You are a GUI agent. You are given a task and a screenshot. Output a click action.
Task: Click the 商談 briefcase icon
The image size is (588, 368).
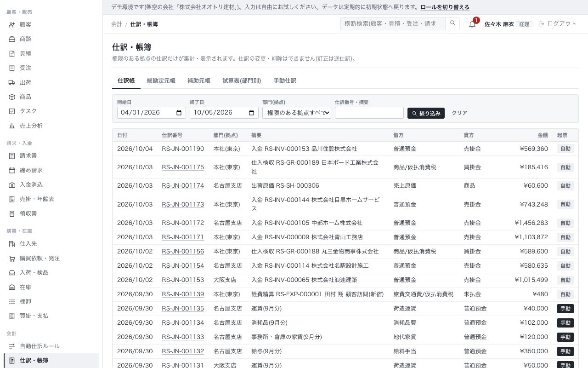tap(12, 39)
